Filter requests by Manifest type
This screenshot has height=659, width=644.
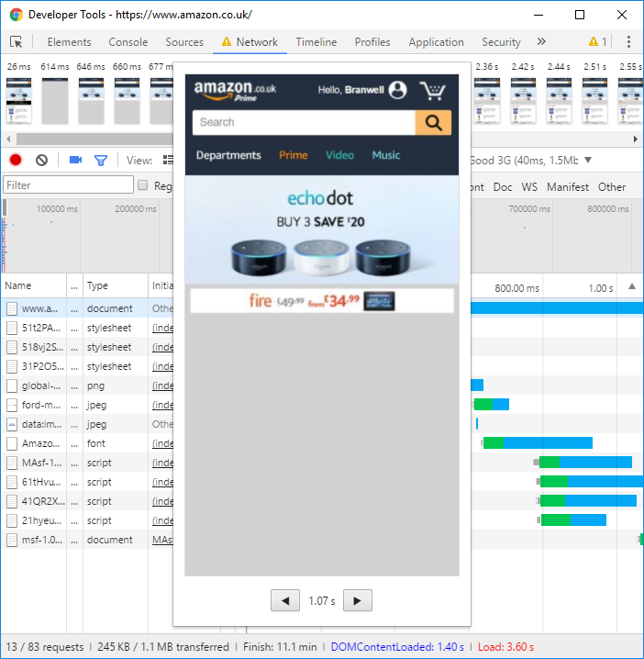[568, 187]
